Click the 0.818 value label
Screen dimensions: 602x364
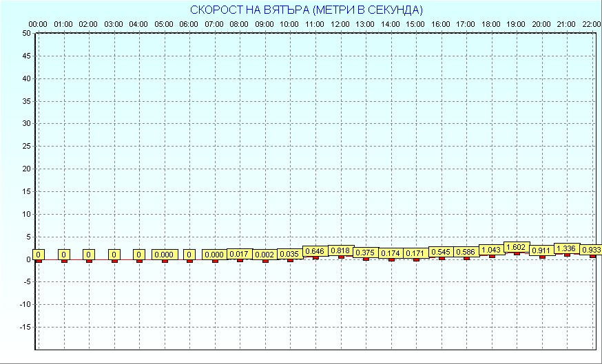tap(340, 251)
